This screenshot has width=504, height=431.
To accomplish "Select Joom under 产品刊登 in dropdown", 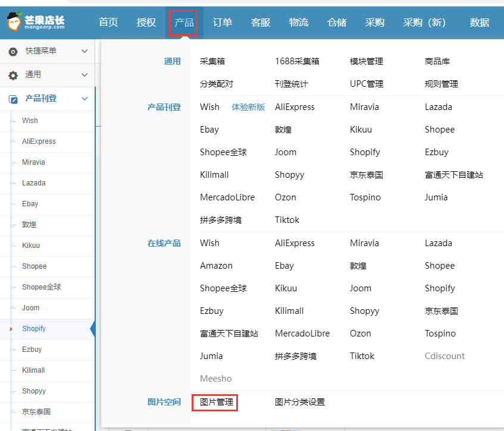I will click(x=286, y=152).
